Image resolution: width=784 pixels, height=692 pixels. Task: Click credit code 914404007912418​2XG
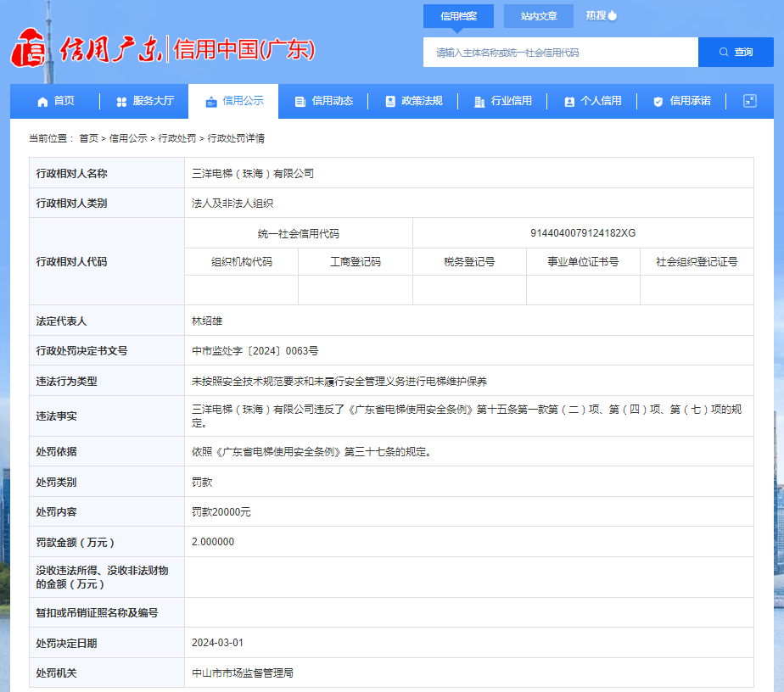click(583, 233)
